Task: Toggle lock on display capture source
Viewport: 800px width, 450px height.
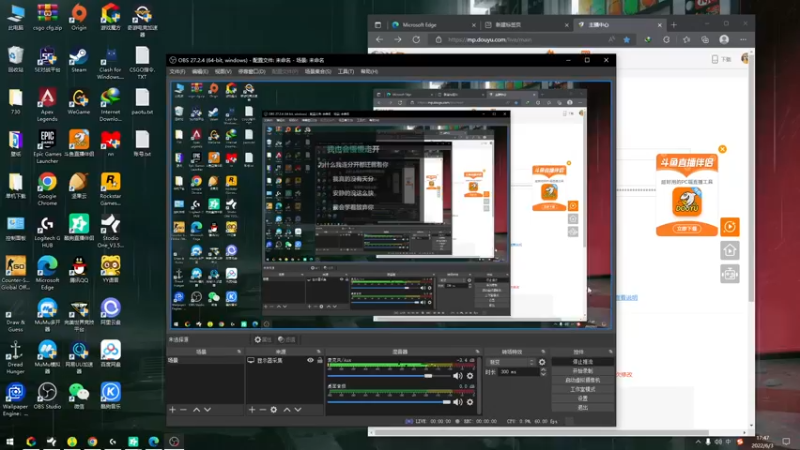Action: [320, 361]
